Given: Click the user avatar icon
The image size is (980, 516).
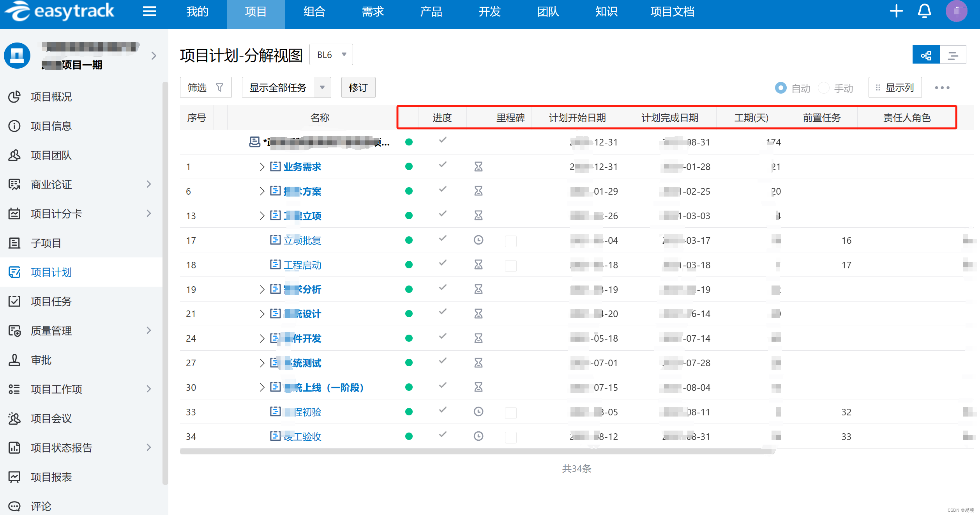Looking at the screenshot, I should (x=956, y=11).
